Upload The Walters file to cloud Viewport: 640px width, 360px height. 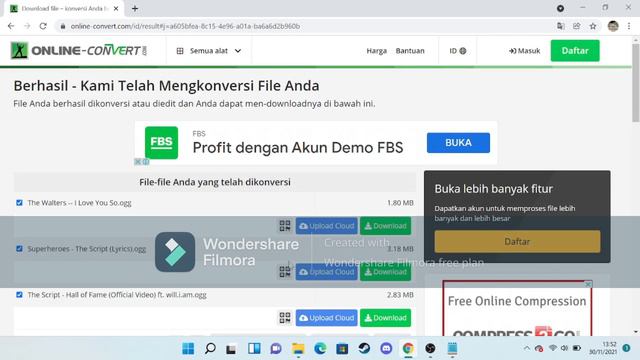(327, 226)
